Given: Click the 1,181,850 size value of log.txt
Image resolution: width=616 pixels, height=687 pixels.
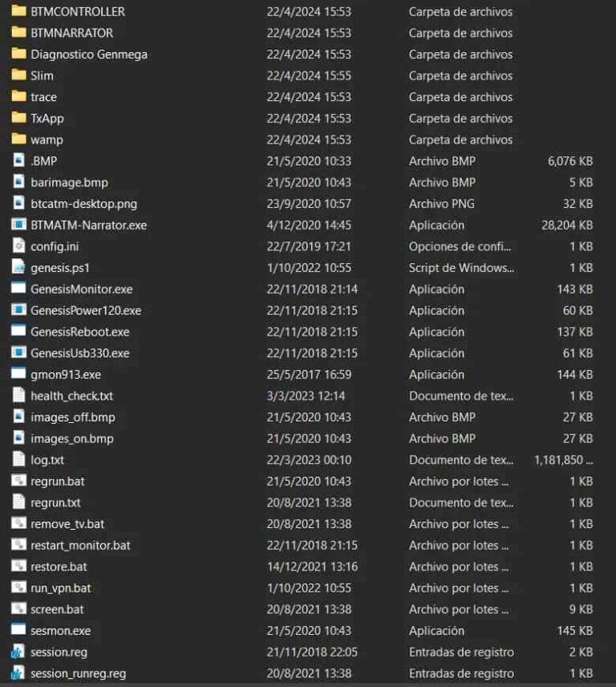Looking at the screenshot, I should pos(563,460).
